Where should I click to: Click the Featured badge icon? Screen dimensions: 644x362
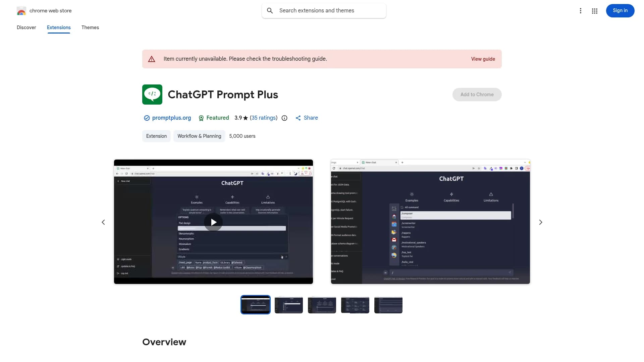[201, 118]
